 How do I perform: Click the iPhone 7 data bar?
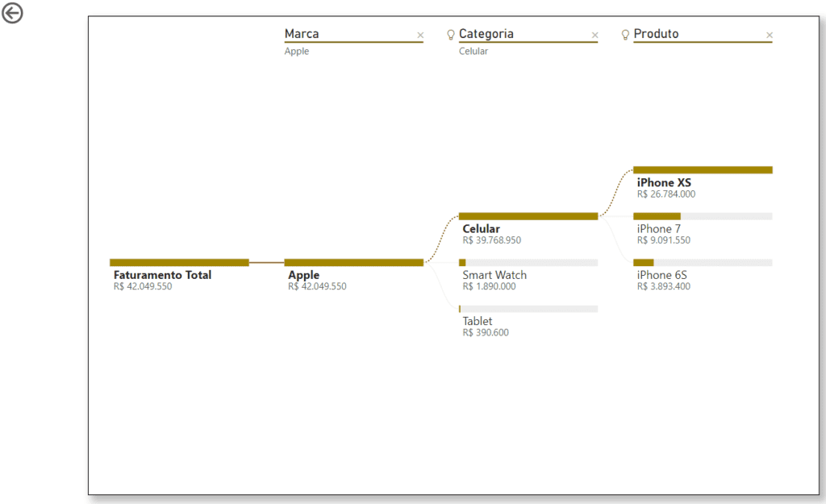(x=703, y=216)
